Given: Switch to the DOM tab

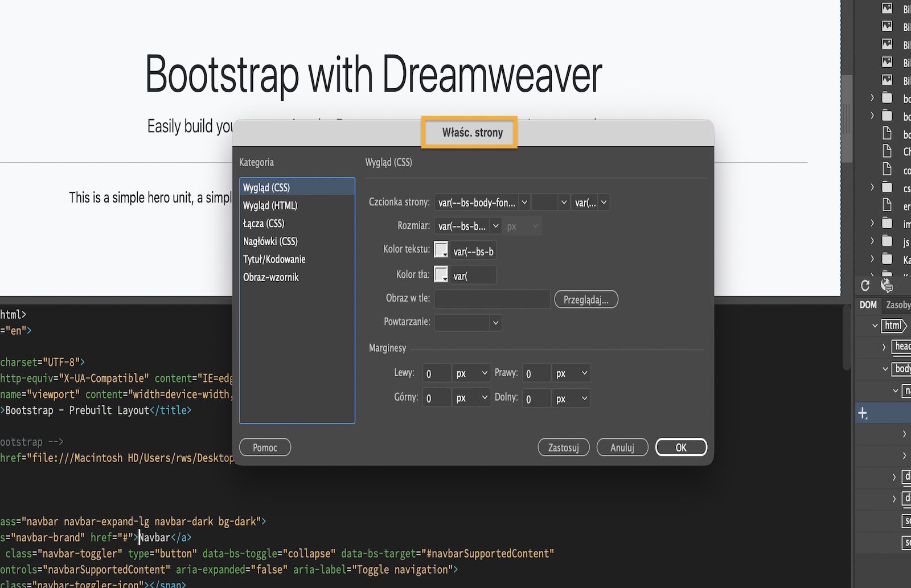Looking at the screenshot, I should pyautogui.click(x=868, y=305).
